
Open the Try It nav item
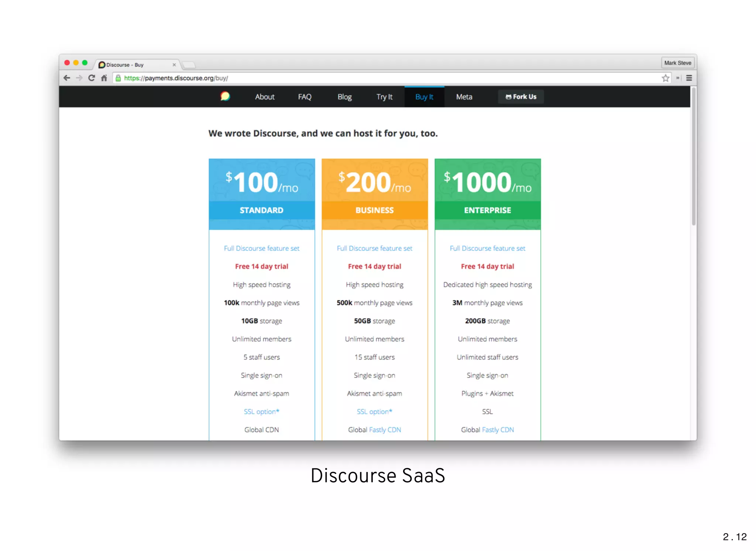pyautogui.click(x=384, y=97)
